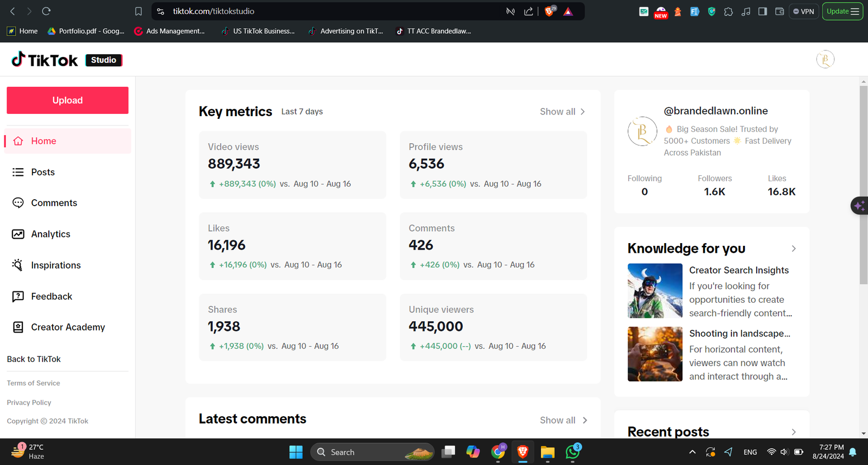This screenshot has height=465, width=868.
Task: Open Feedback in the sidebar
Action: (x=68, y=296)
